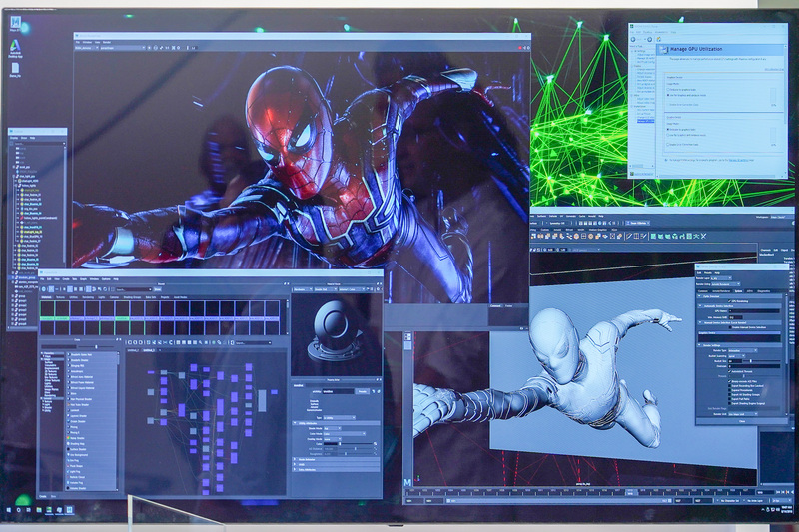Screen dimensions: 799x532
Task: Click Show button beside Hypershade browser search
Action: (158, 289)
